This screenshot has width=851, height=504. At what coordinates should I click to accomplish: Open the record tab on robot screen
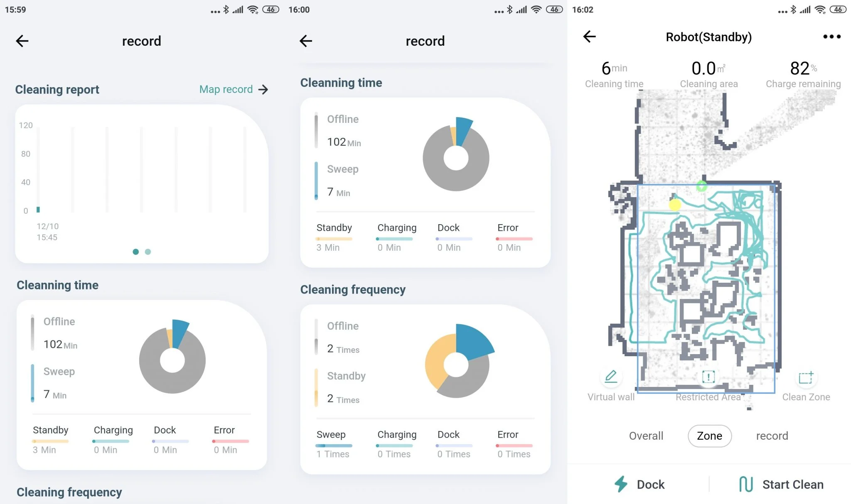772,435
